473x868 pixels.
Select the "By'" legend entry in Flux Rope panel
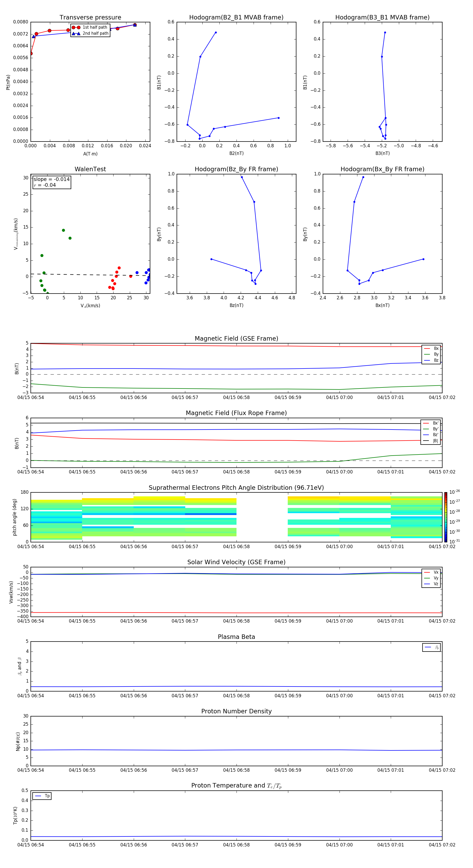[x=431, y=429]
